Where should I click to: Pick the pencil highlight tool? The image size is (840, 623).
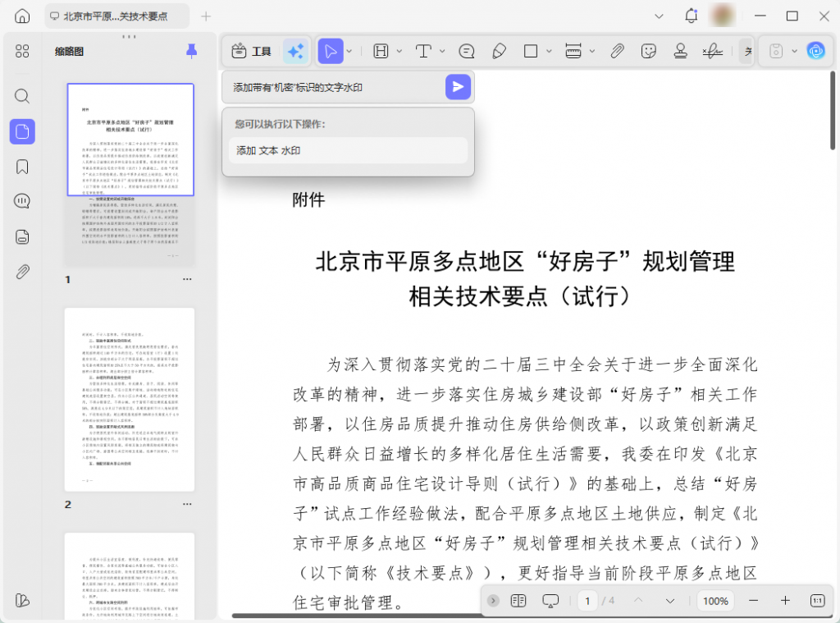499,51
